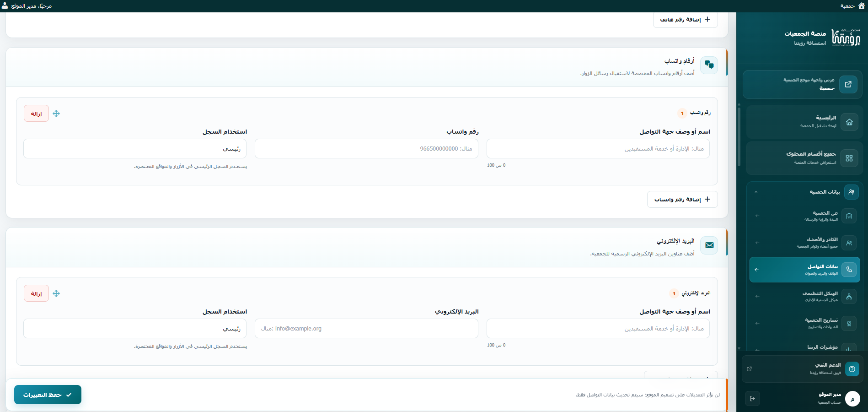Click the الدعم الفني help icon
The height and width of the screenshot is (412, 868).
pos(852,369)
